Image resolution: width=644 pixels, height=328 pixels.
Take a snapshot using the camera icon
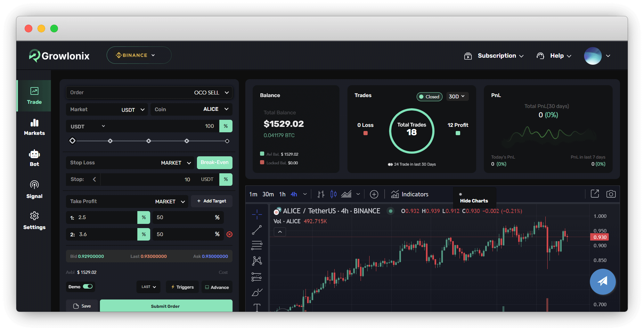click(x=611, y=194)
